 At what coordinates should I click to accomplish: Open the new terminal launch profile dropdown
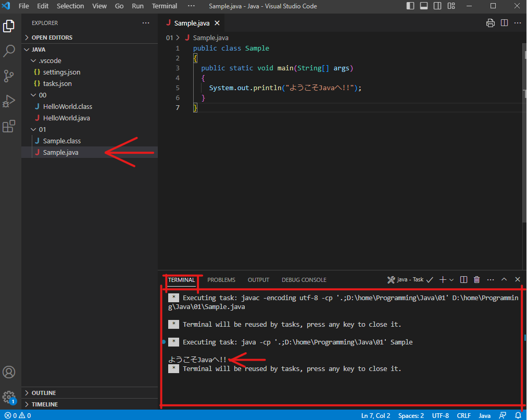click(451, 280)
